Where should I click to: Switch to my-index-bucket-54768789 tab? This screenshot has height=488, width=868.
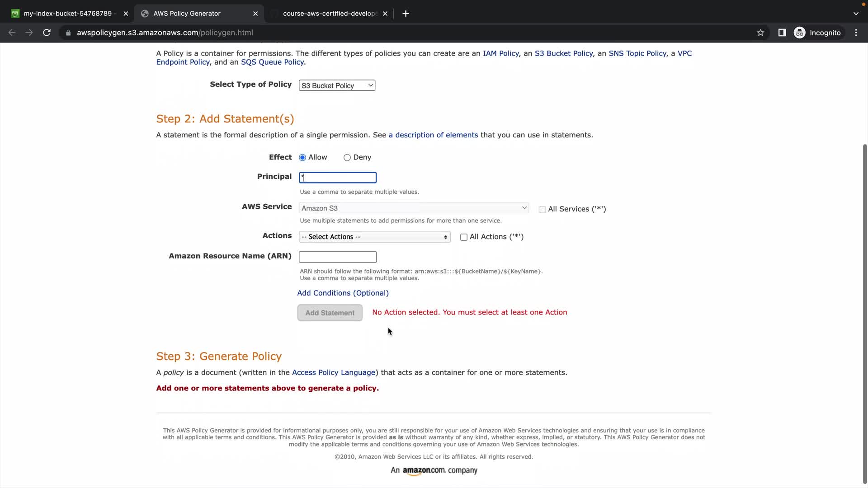click(x=68, y=14)
